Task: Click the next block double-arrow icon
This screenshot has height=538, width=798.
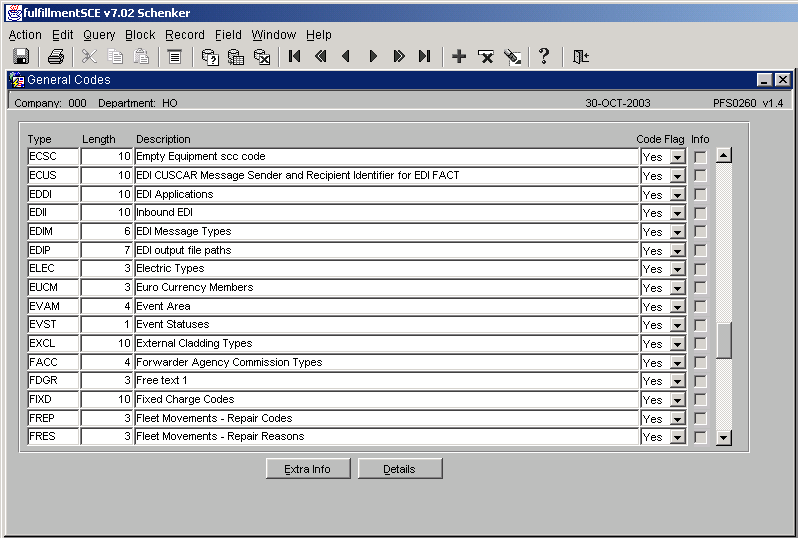Action: tap(398, 56)
